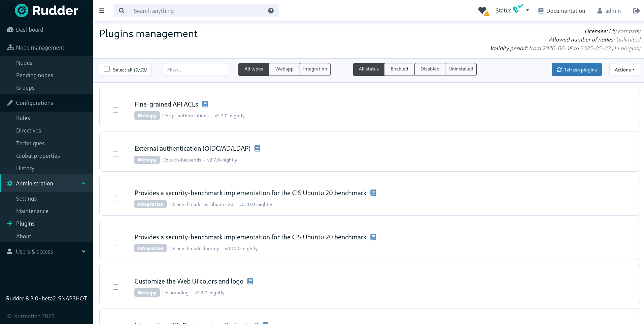The image size is (644, 324).
Task: Show only Disabled status plugins
Action: click(430, 69)
